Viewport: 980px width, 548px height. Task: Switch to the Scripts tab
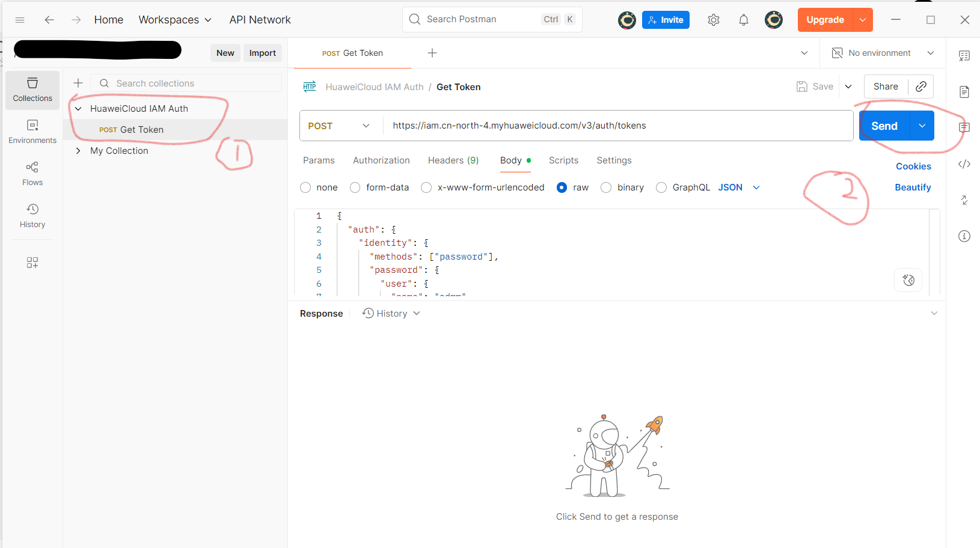[x=563, y=160]
